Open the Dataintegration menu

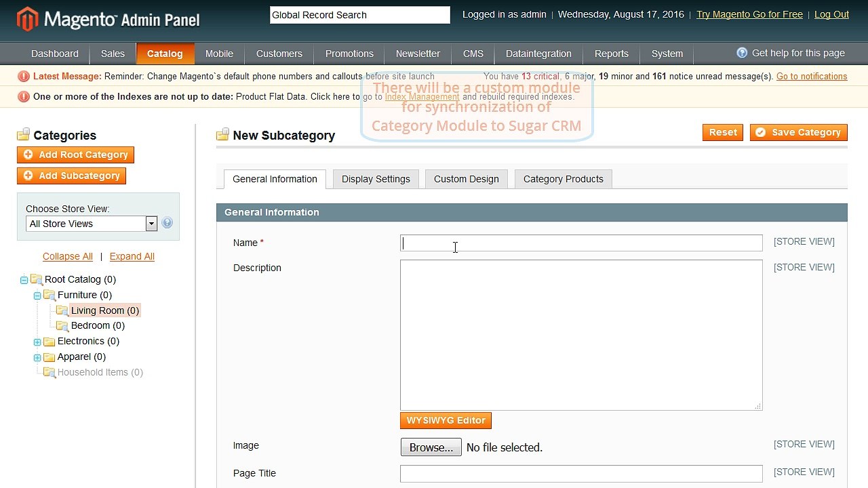tap(538, 54)
